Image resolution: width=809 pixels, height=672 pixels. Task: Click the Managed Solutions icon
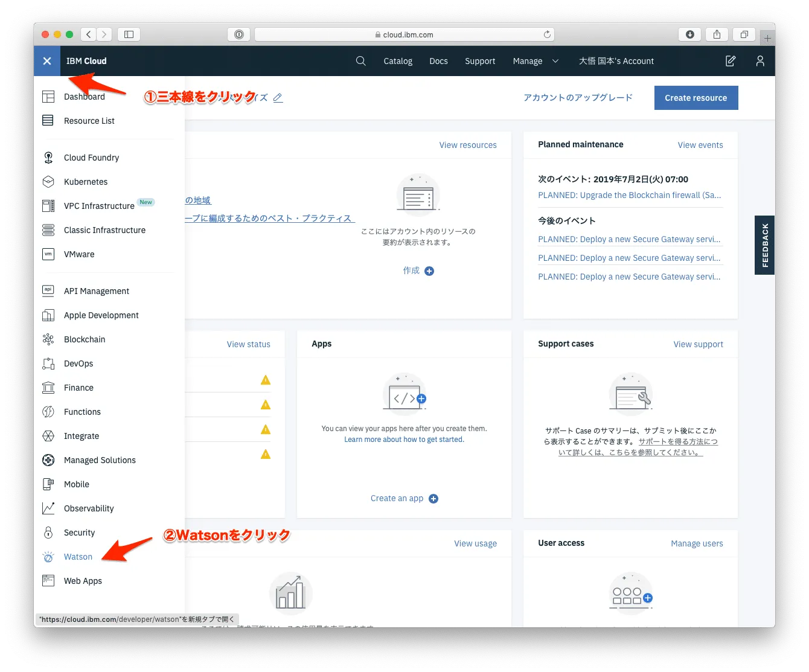coord(48,460)
